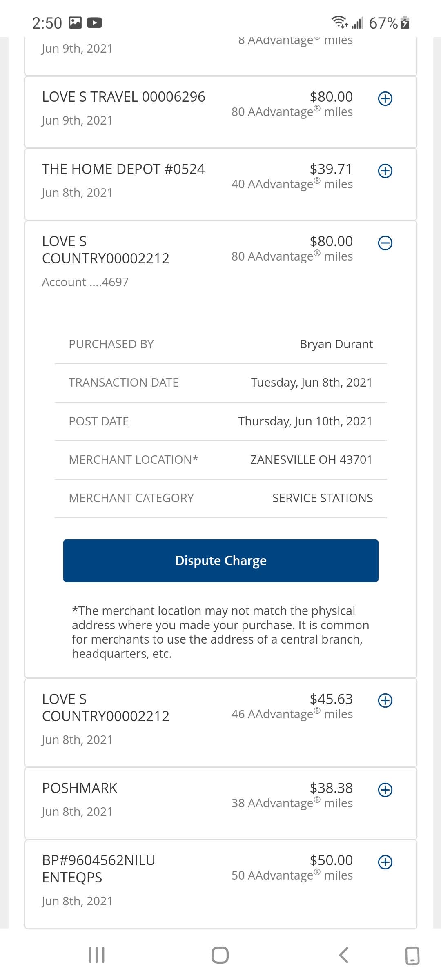Tap the Android back arrow icon
The width and height of the screenshot is (441, 980).
tap(344, 955)
